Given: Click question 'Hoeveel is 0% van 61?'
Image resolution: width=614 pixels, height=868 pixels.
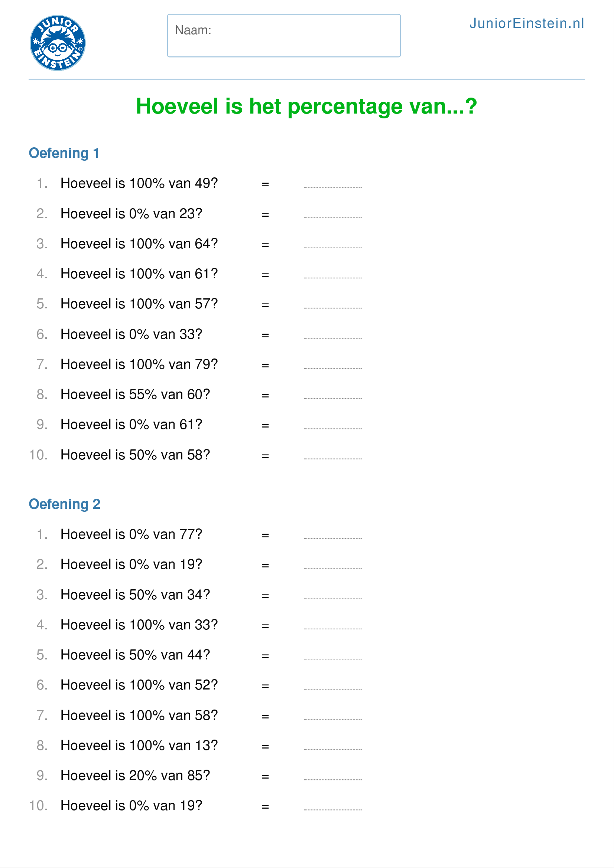Looking at the screenshot, I should [x=131, y=425].
